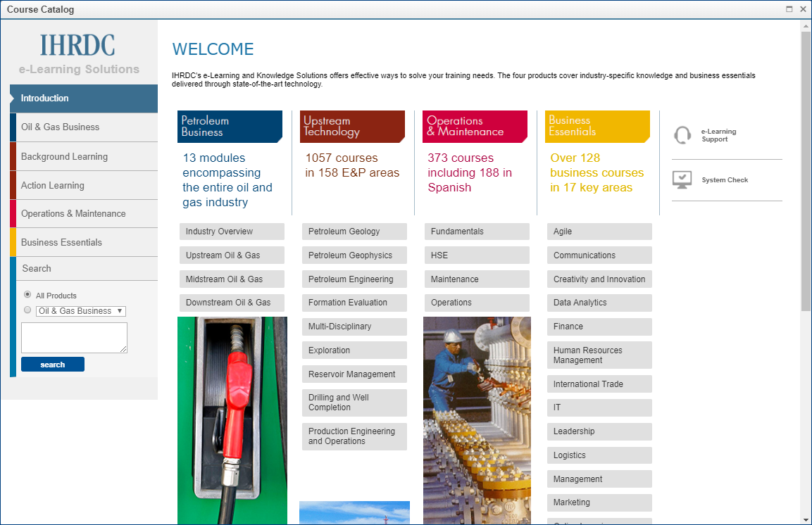
Task: Click the Business Essentials yellow banner
Action: pos(598,126)
